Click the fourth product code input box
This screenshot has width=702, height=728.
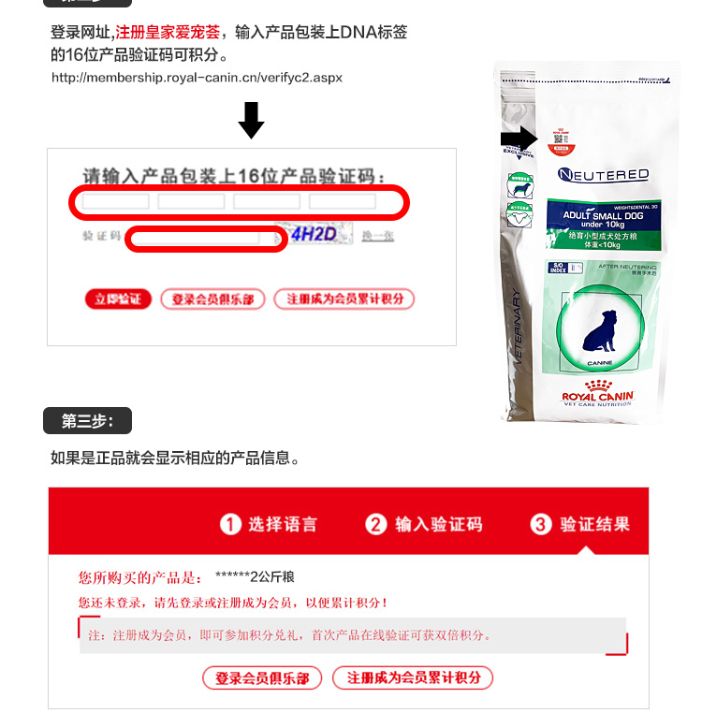343,201
